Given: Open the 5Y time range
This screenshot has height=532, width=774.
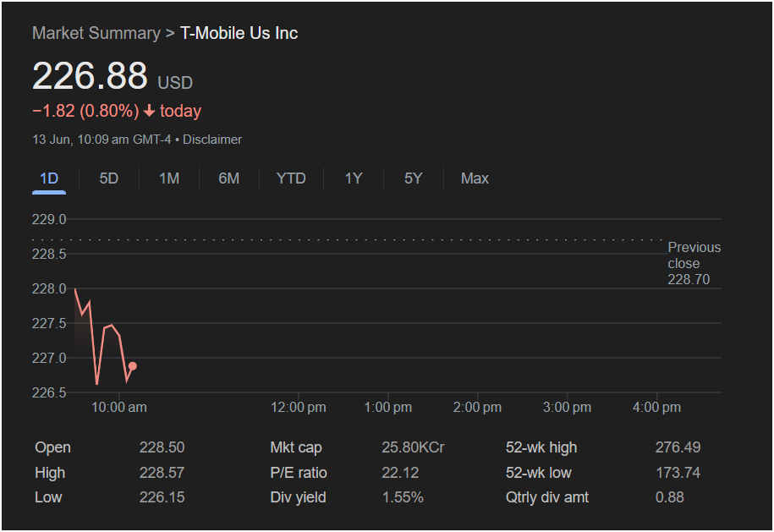Looking at the screenshot, I should pos(413,178).
